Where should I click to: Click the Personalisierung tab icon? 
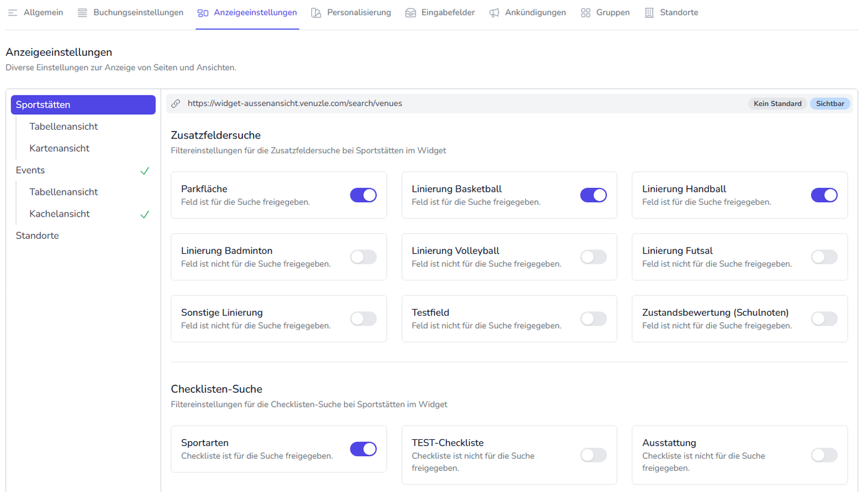pyautogui.click(x=316, y=13)
